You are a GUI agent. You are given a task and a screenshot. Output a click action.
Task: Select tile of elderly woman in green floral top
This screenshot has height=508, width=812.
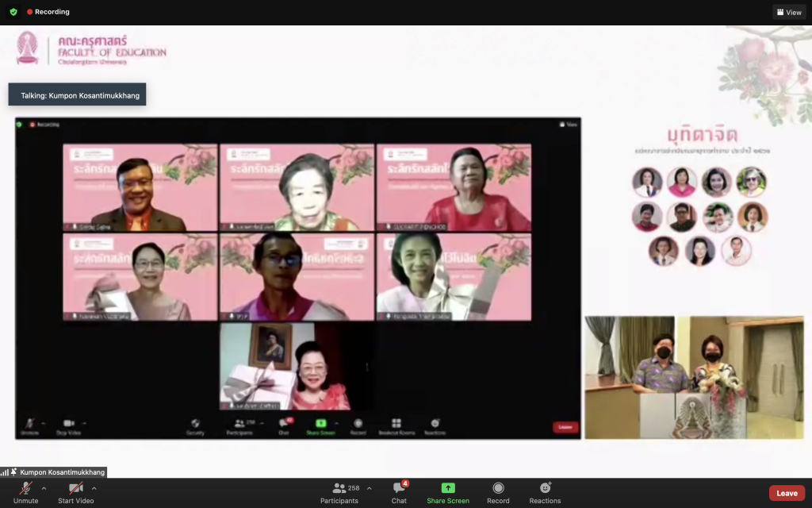[x=297, y=187]
